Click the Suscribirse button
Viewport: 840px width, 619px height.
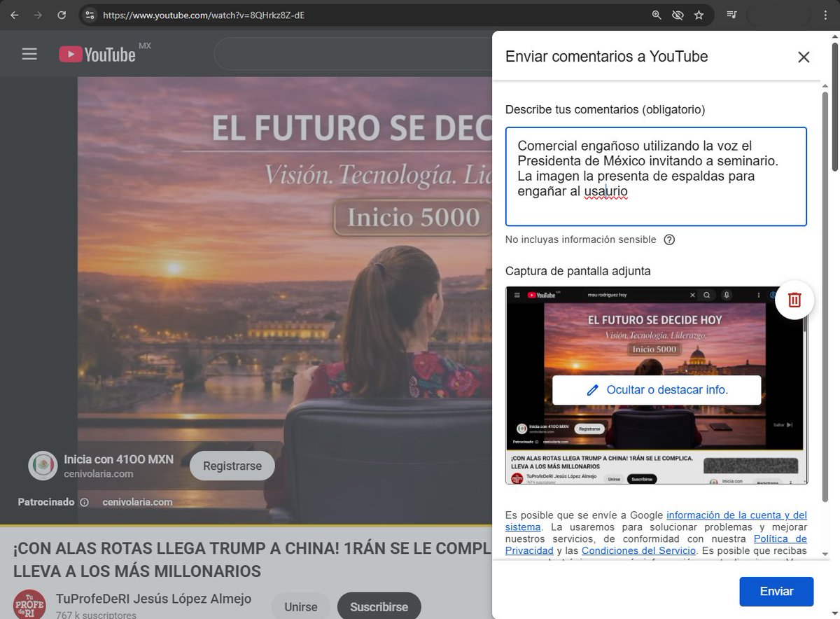[x=379, y=606]
